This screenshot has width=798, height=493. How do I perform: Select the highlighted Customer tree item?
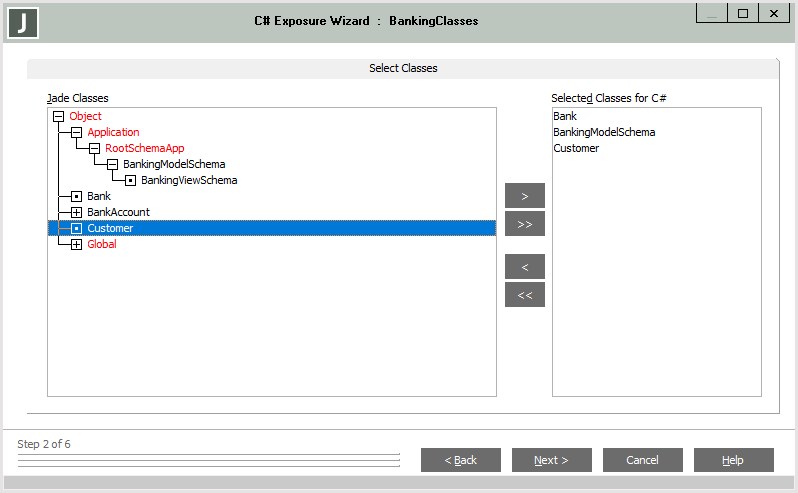[x=110, y=229]
